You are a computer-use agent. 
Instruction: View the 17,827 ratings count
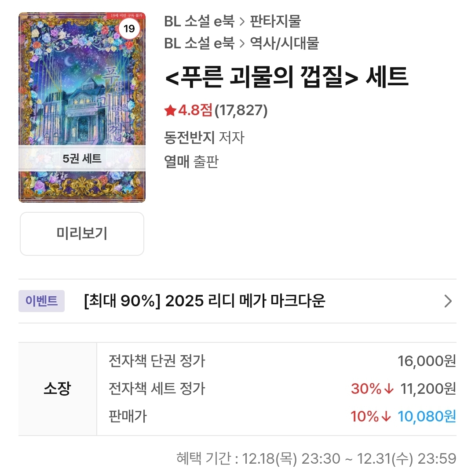[241, 110]
